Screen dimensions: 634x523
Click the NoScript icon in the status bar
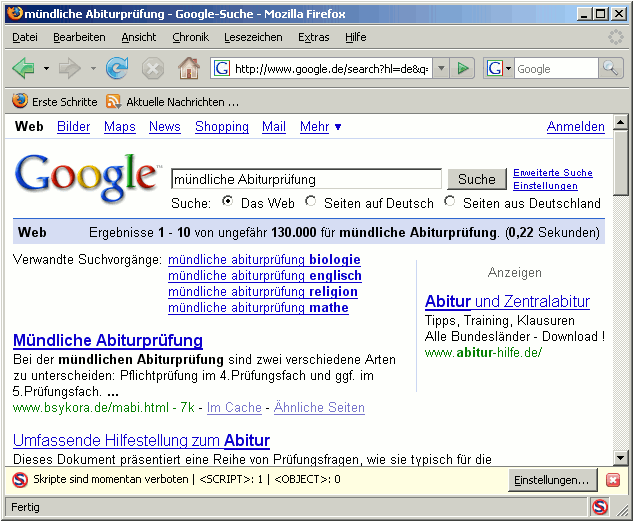[600, 507]
